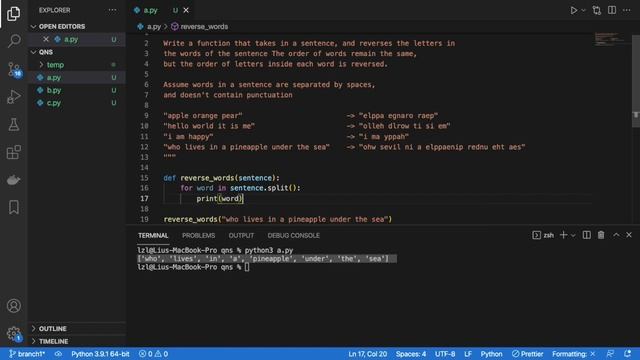Open c.py in the file tree
This screenshot has width=640, height=360.
(76, 103)
